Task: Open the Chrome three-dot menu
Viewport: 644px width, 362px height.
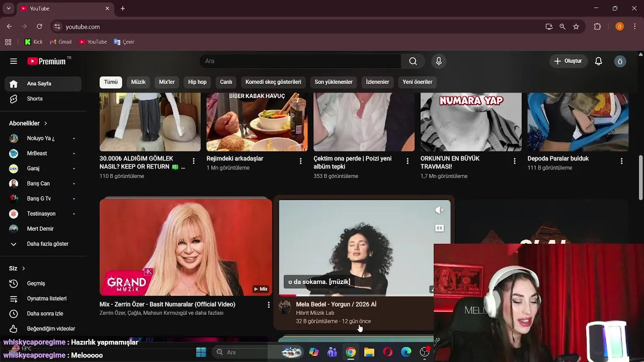Action: [635, 27]
